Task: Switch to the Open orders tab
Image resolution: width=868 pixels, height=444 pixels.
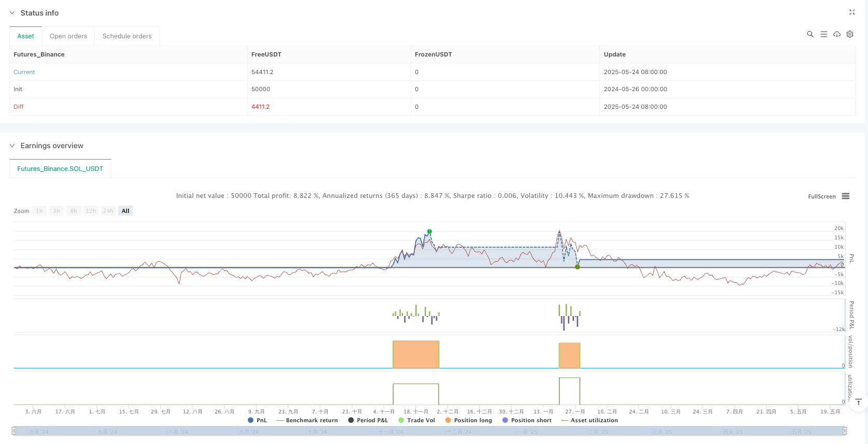Action: (68, 36)
